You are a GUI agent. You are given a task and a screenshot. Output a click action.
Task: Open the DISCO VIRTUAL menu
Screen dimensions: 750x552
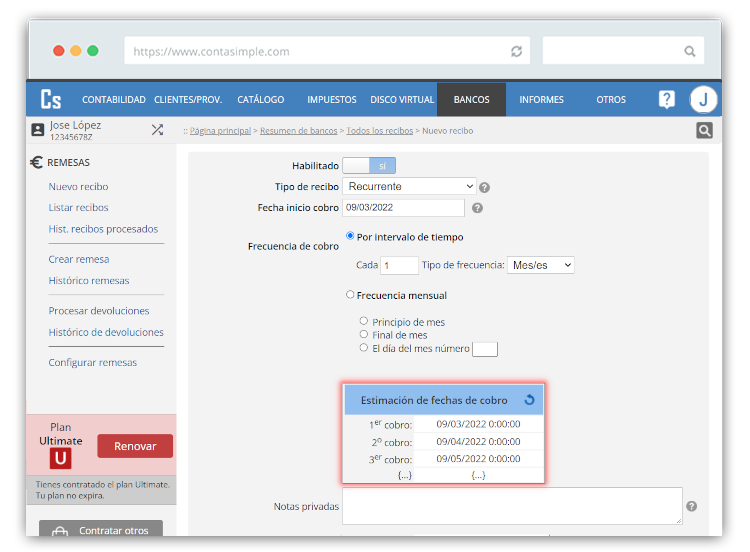pyautogui.click(x=402, y=99)
